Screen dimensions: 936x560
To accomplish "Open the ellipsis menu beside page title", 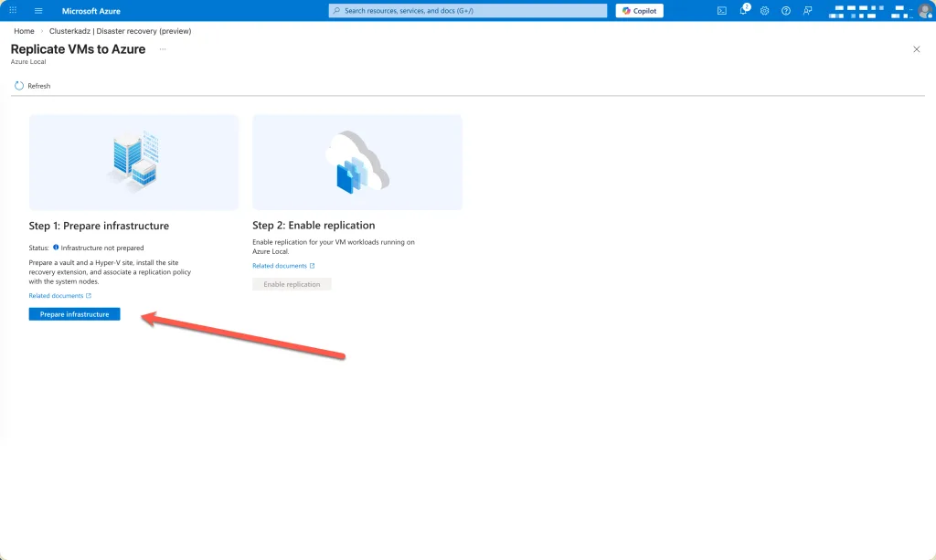I will pyautogui.click(x=163, y=49).
